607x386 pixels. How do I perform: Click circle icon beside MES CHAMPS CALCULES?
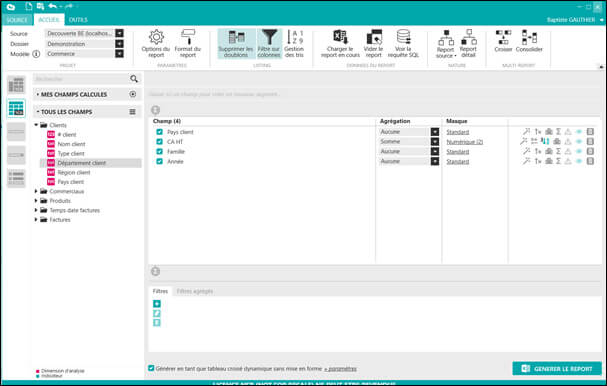[x=133, y=94]
